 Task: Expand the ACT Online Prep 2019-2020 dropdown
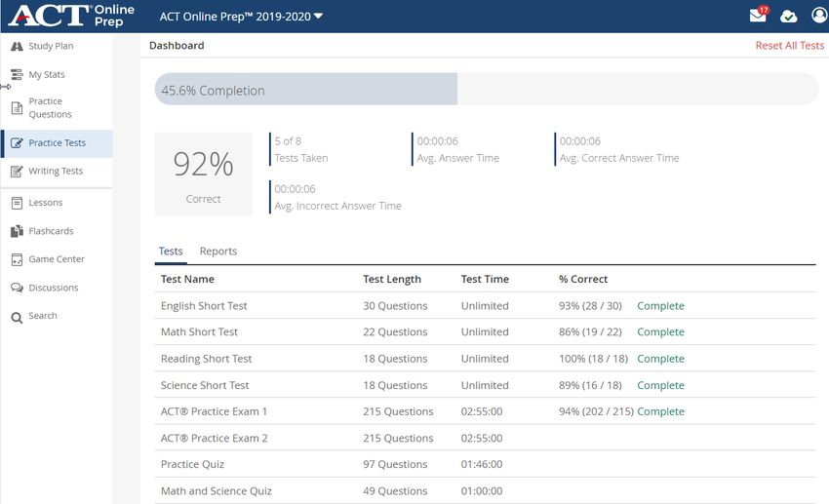click(x=241, y=17)
